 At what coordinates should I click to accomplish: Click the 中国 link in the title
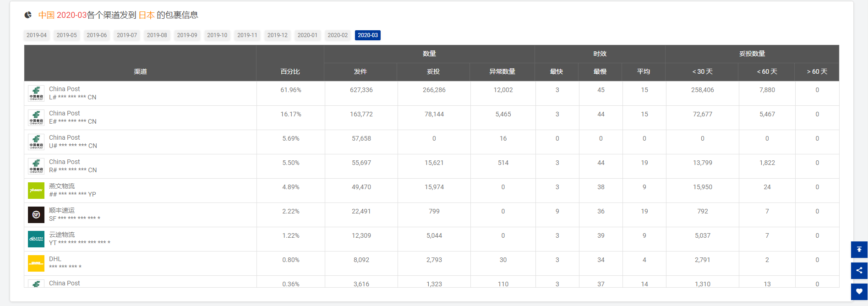(x=46, y=15)
